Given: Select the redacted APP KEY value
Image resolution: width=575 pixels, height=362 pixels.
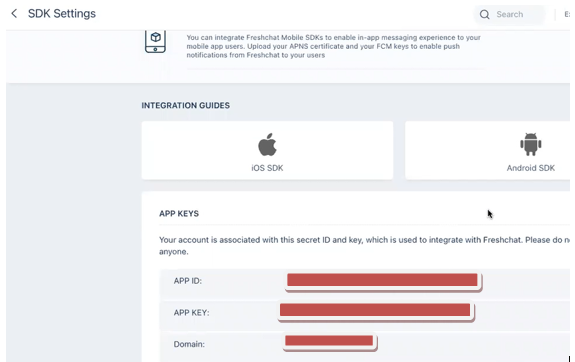Looking at the screenshot, I should point(375,310).
